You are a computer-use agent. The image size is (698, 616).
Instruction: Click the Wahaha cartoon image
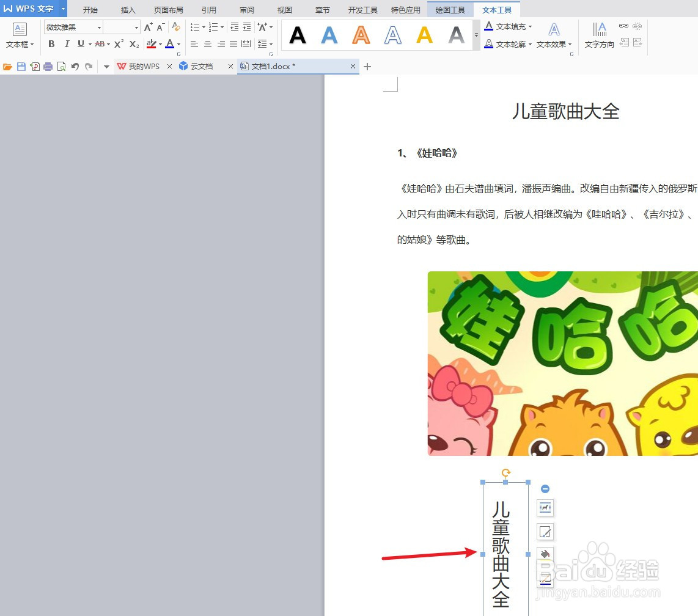pyautogui.click(x=563, y=363)
